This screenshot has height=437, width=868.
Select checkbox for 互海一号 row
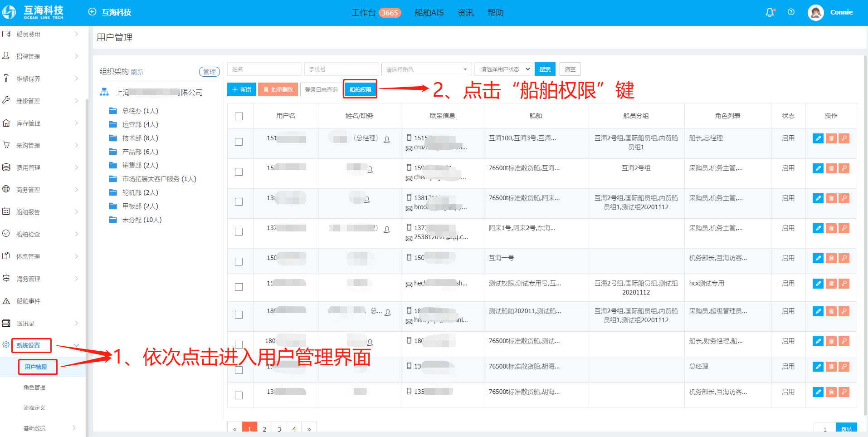(239, 261)
